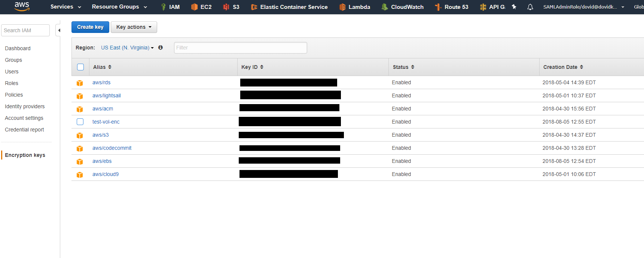
Task: Click the key icon for aws/codecommit
Action: 80,148
